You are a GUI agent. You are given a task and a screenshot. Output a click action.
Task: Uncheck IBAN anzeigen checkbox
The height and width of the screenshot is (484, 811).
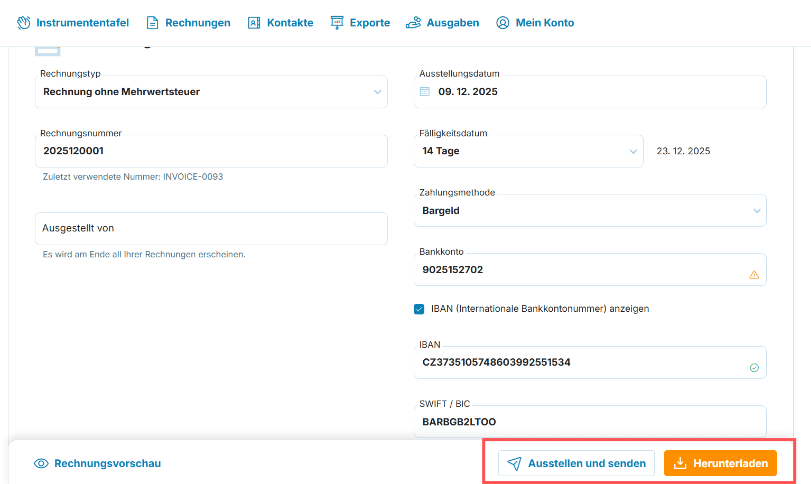tap(419, 309)
